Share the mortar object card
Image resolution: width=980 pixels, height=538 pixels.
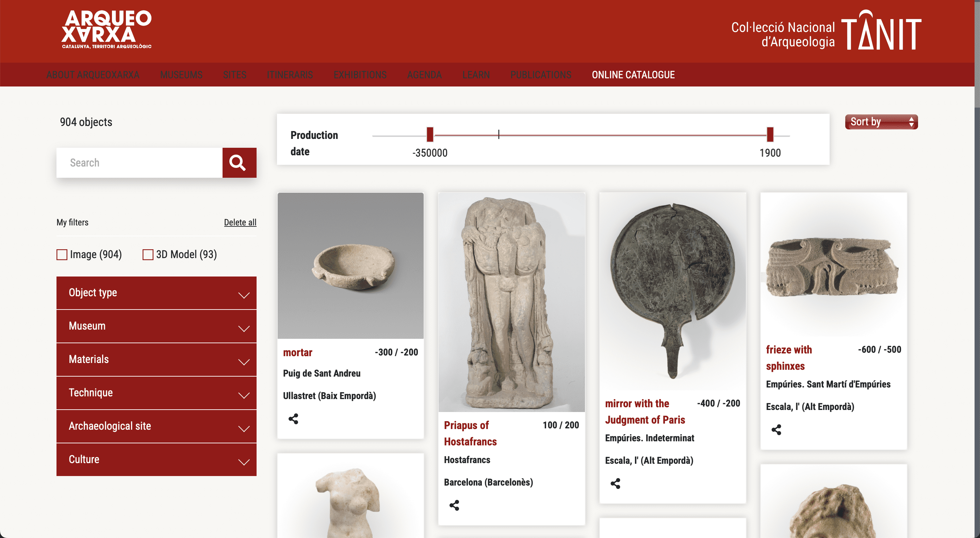tap(293, 419)
